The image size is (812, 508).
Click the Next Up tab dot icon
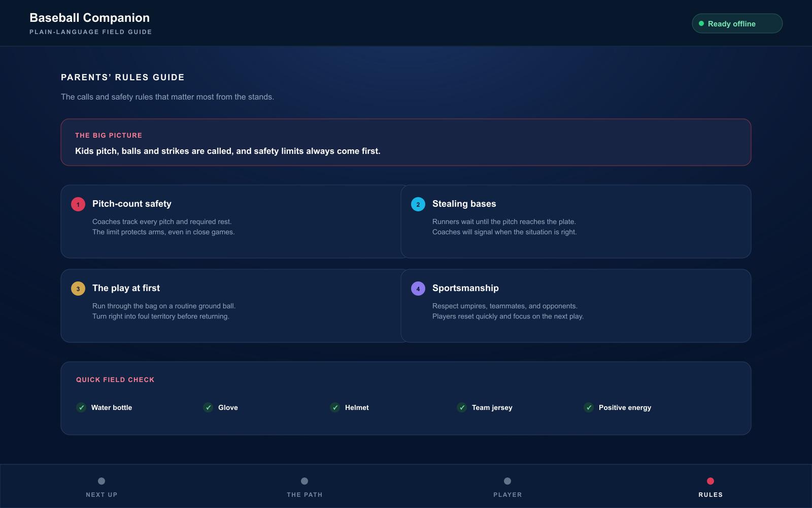101,481
